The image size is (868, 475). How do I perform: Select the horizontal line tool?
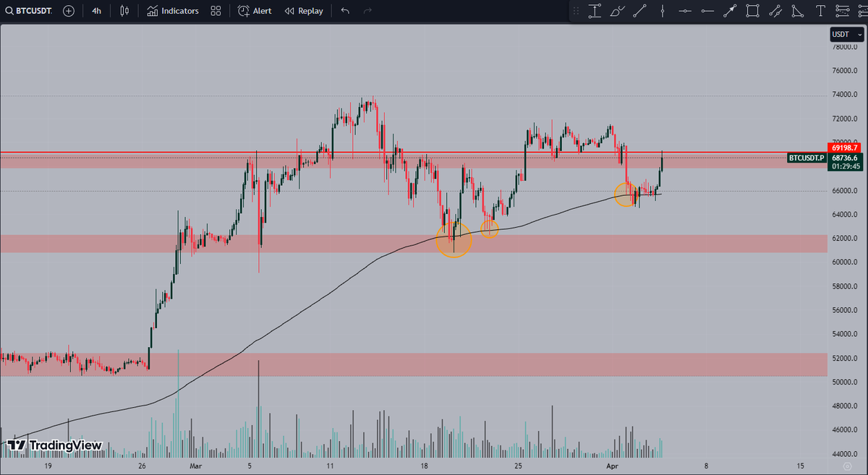(x=685, y=11)
